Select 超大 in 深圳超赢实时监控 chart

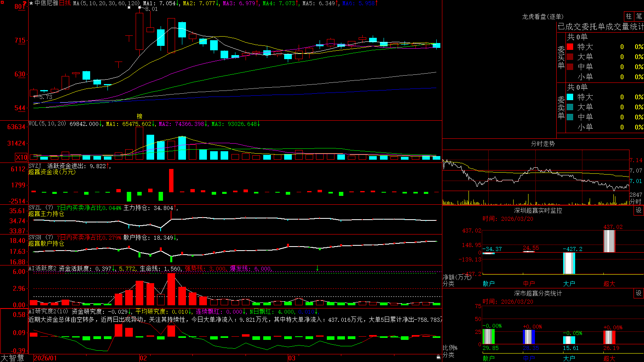tap(609, 284)
